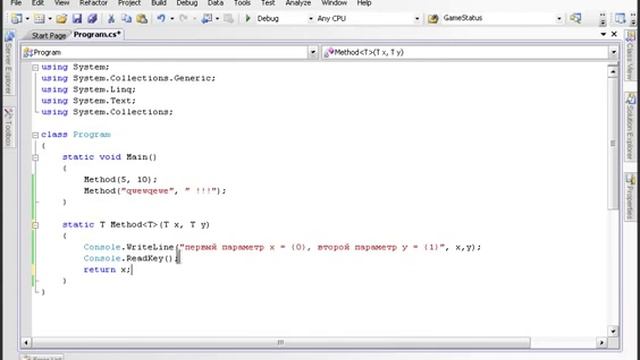640x360 pixels.
Task: Cut the selection with the scissors icon
Action: pyautogui.click(x=111, y=18)
